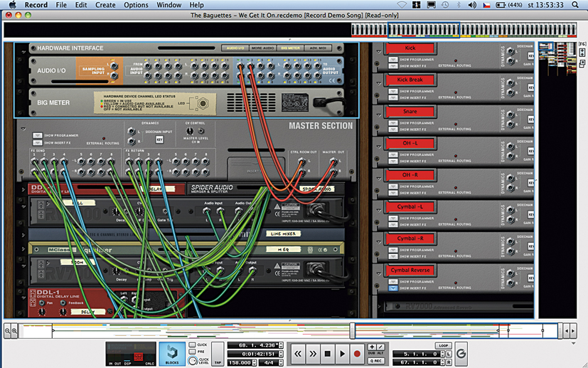
Task: Click the volume icon in menu bar
Action: point(472,5)
